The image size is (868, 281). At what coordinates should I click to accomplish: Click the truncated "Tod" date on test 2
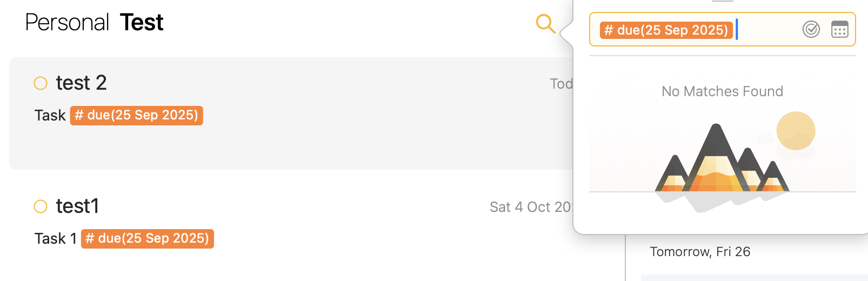561,84
